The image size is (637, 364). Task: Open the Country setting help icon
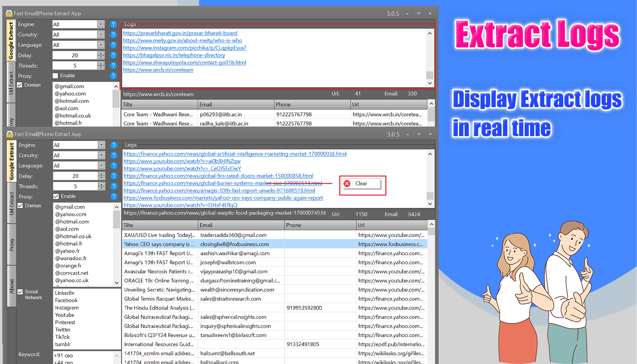(x=113, y=34)
